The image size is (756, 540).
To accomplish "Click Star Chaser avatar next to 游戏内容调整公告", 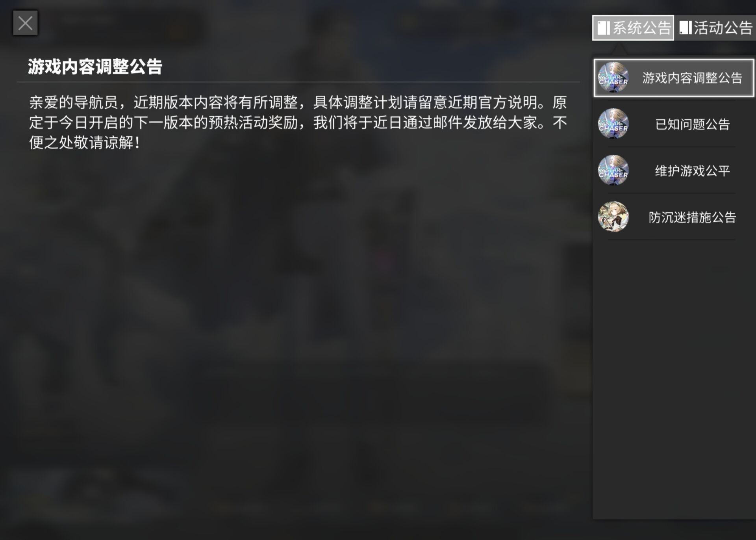I will point(613,77).
